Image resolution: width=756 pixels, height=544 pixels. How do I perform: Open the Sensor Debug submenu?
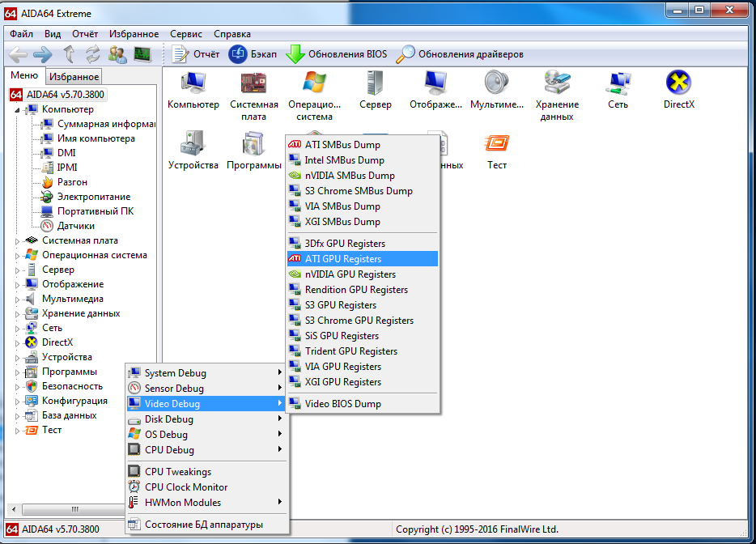(x=206, y=389)
